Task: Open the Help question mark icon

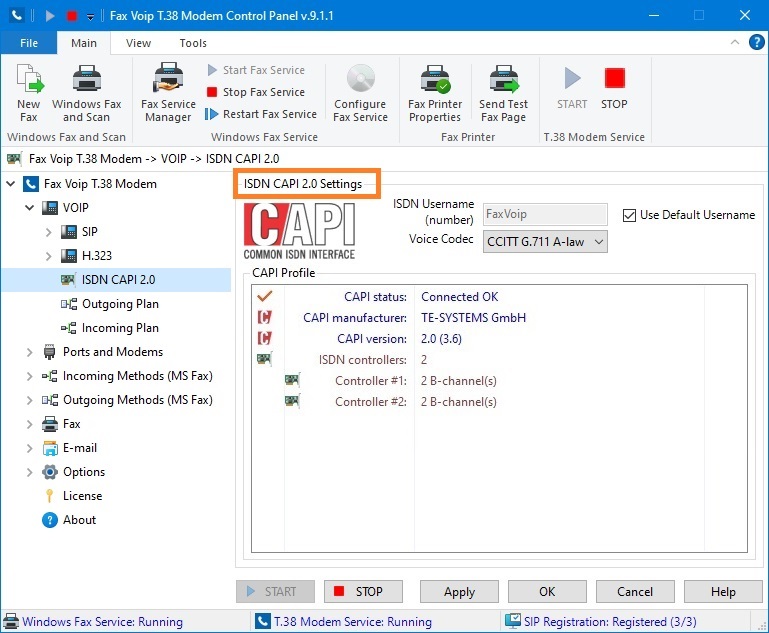Action: (x=756, y=42)
